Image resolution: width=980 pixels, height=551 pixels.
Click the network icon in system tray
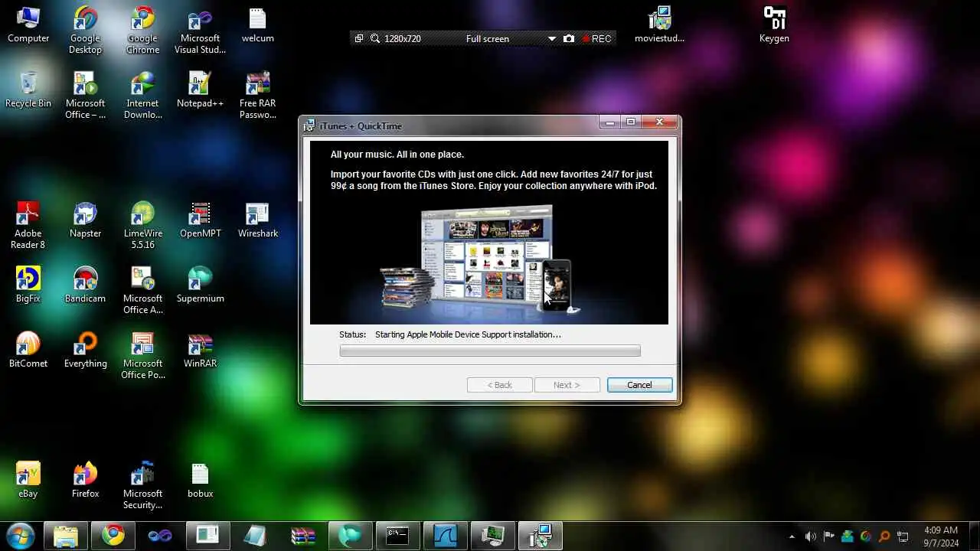point(903,536)
